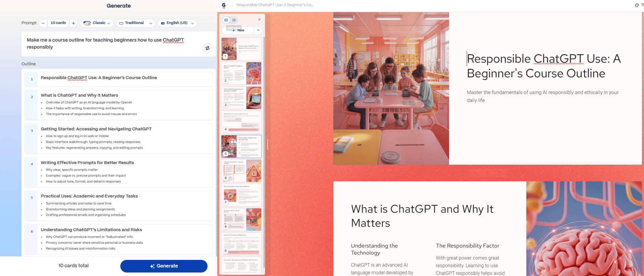Click the blue Generate button

[x=164, y=266]
